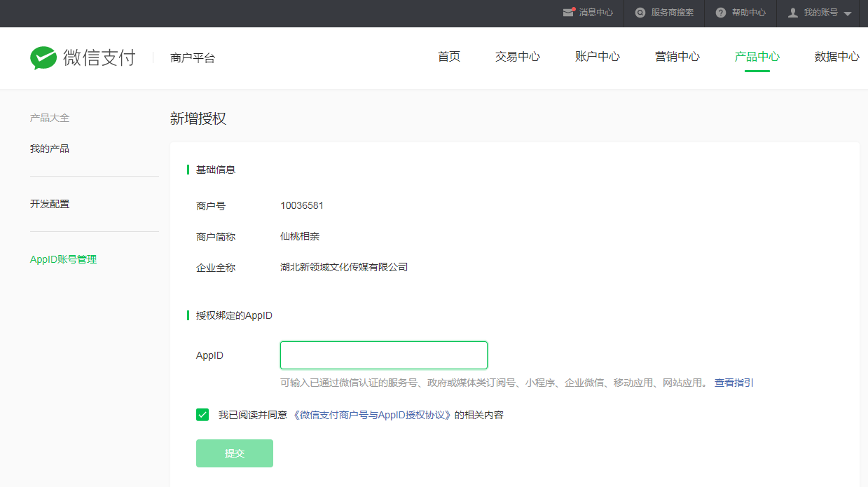Click the service provider search icon
Image resolution: width=868 pixels, height=487 pixels.
click(640, 13)
